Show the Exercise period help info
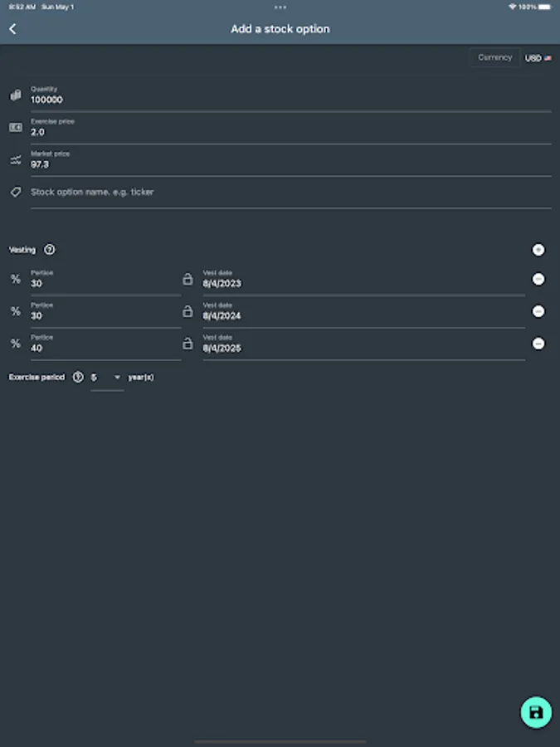Image resolution: width=560 pixels, height=747 pixels. click(78, 377)
